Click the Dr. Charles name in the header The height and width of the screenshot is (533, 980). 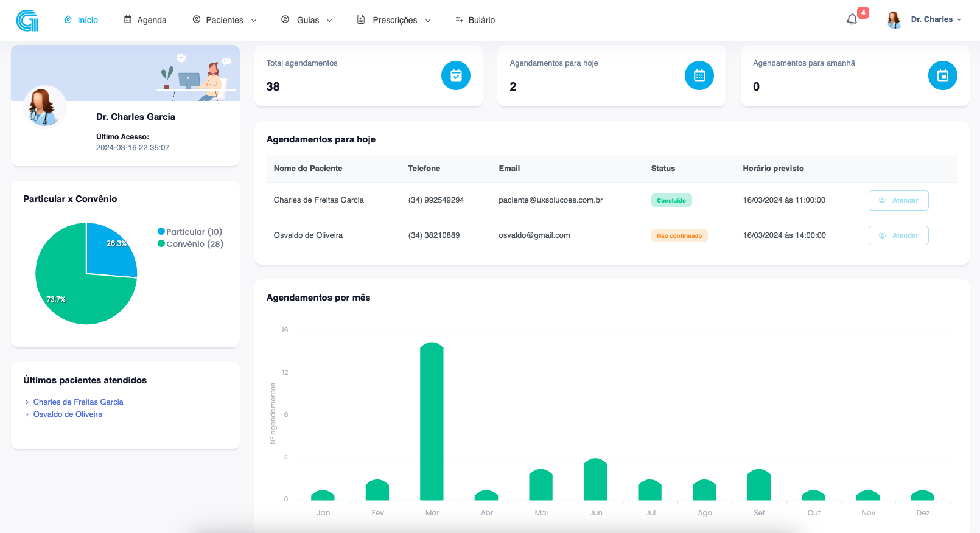point(931,19)
